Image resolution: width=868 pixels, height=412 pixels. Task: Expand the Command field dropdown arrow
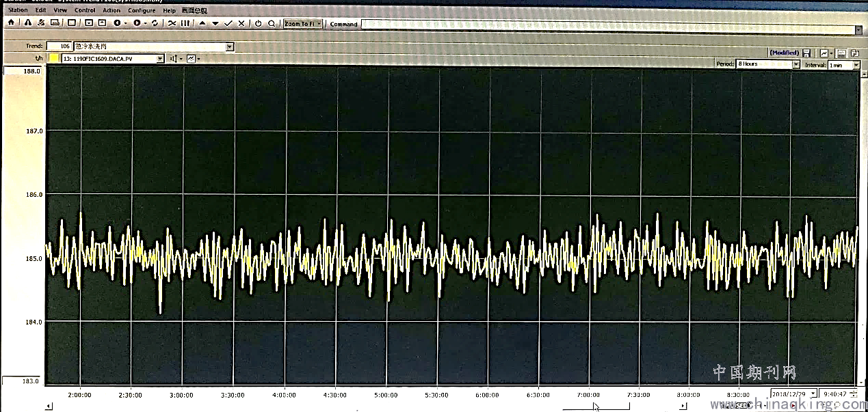(x=859, y=30)
